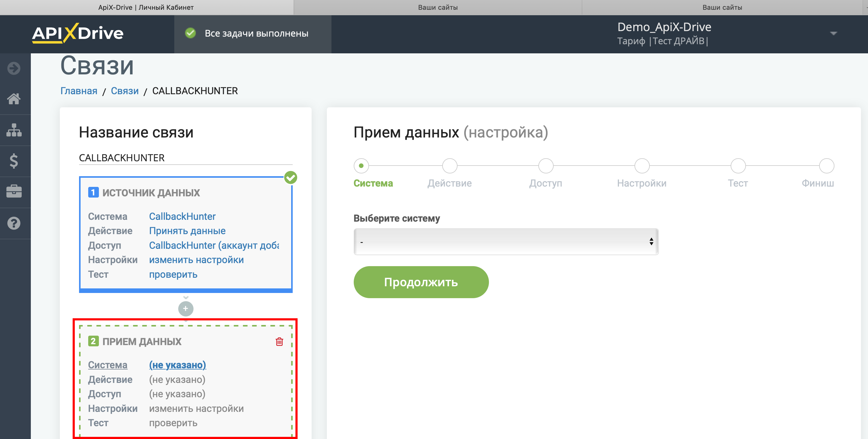This screenshot has height=439, width=868.
Task: Open the briefcase services icon in sidebar
Action: click(14, 192)
